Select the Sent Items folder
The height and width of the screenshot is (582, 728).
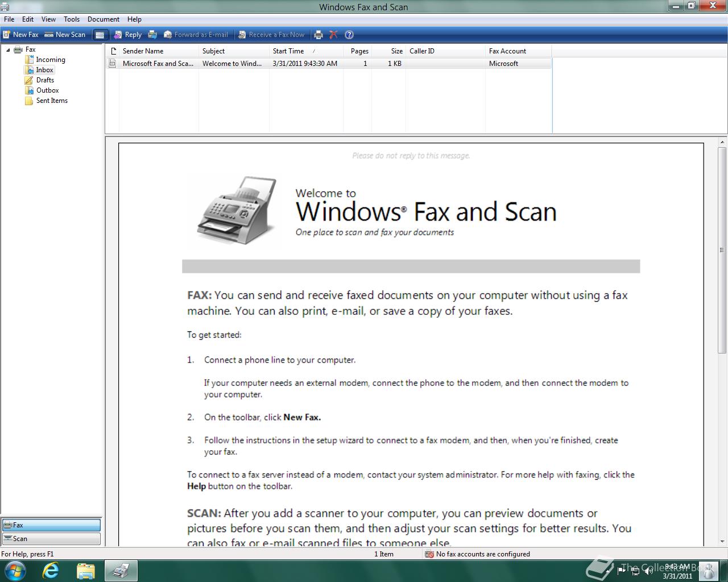(x=52, y=101)
